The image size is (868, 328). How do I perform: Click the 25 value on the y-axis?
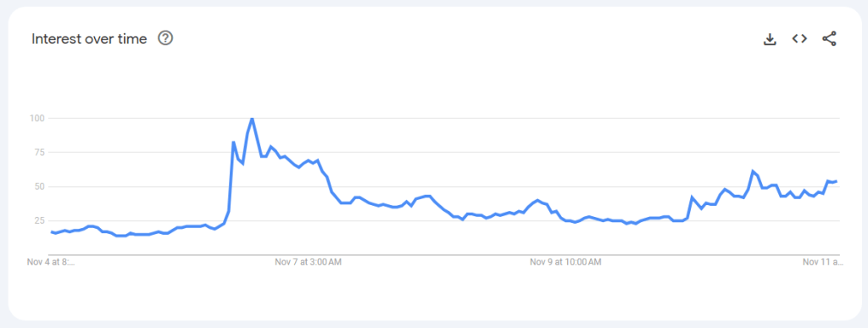click(40, 220)
